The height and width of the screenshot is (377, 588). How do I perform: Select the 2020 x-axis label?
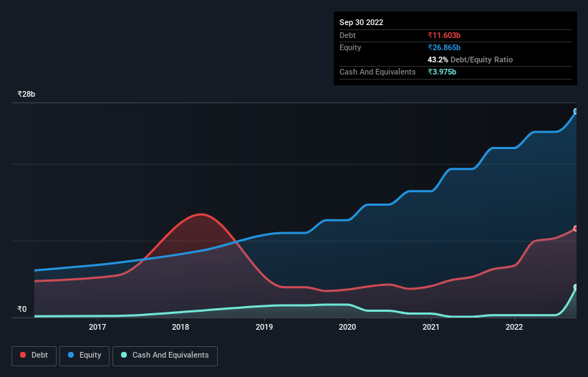[x=347, y=327]
